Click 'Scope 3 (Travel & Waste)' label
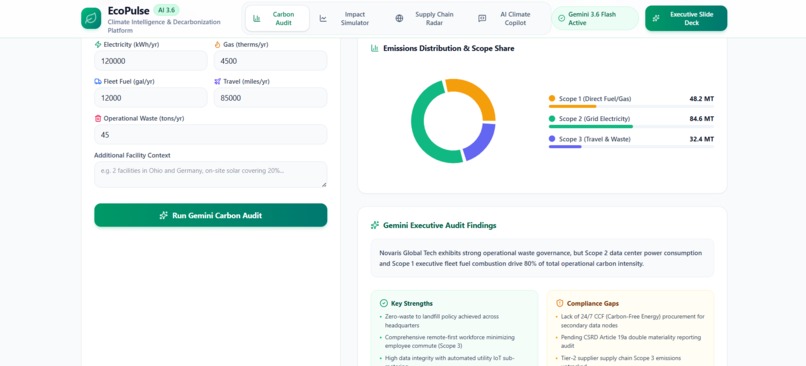Screen dimensions: 806x366 [x=595, y=139]
